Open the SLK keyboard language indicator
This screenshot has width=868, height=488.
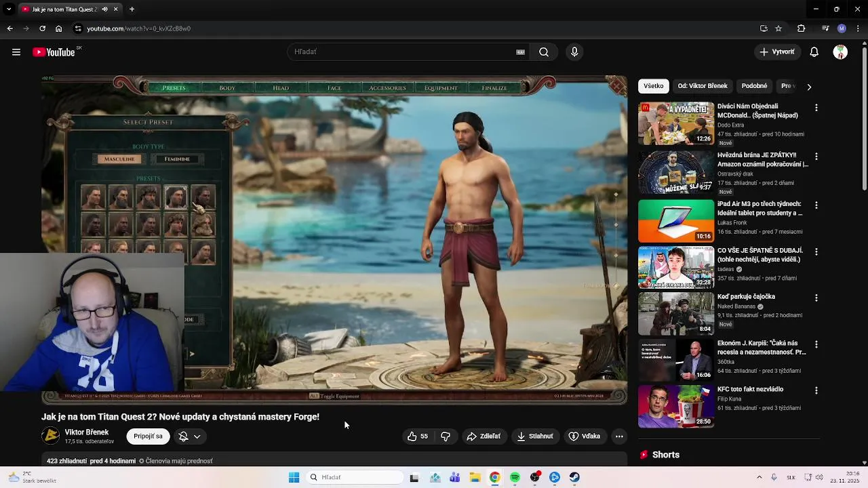791,477
